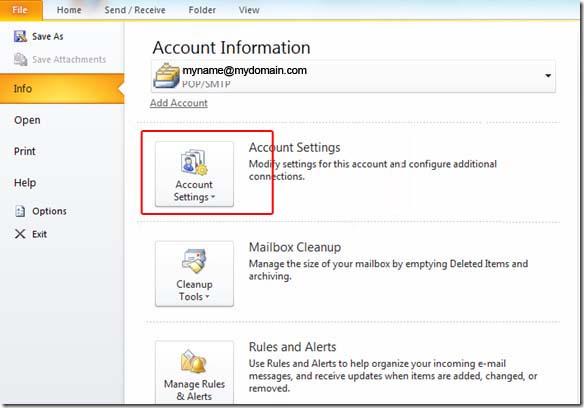Click the Add Account link
This screenshot has height=408, width=584.
(179, 103)
